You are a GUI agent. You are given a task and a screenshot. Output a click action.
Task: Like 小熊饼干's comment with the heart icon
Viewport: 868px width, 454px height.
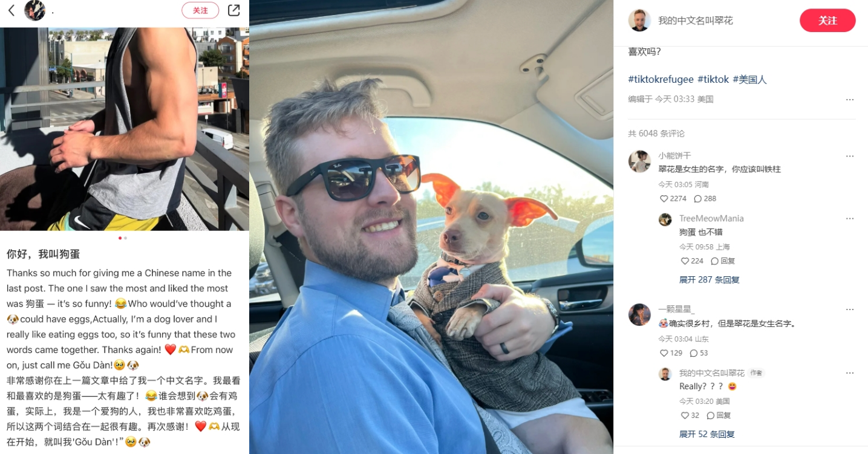click(664, 198)
